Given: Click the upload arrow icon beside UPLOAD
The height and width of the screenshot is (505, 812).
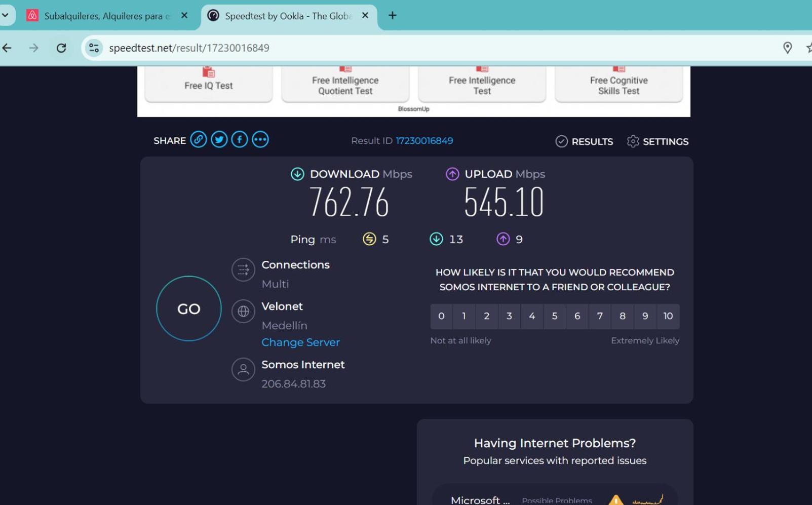Looking at the screenshot, I should tap(452, 174).
